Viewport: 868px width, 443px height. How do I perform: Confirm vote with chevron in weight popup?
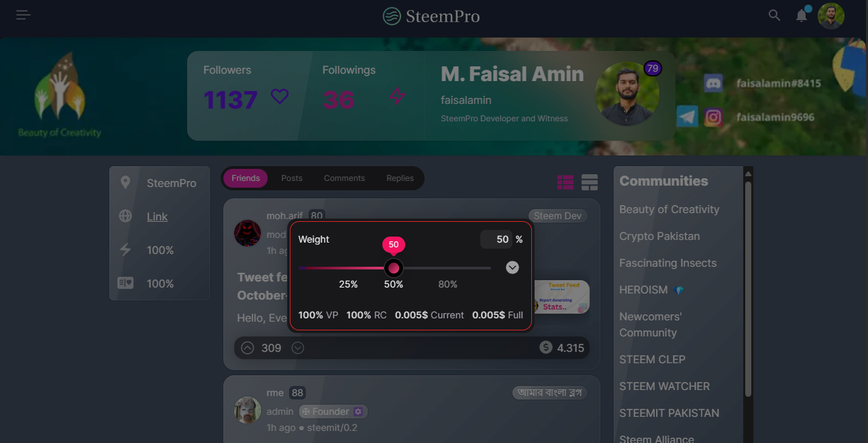coord(512,267)
